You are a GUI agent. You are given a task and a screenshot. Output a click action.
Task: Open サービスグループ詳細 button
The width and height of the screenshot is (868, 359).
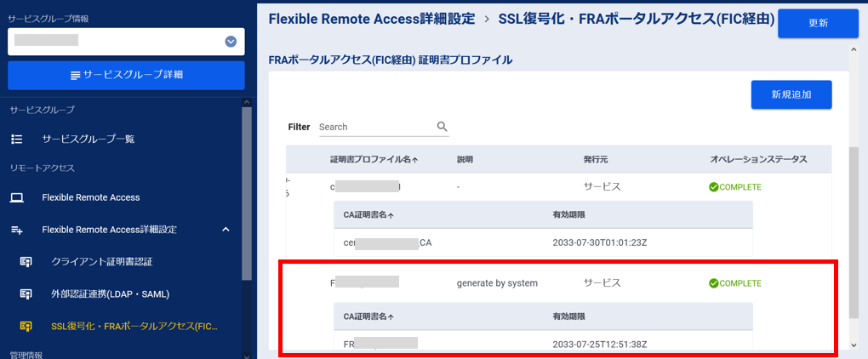pos(126,76)
